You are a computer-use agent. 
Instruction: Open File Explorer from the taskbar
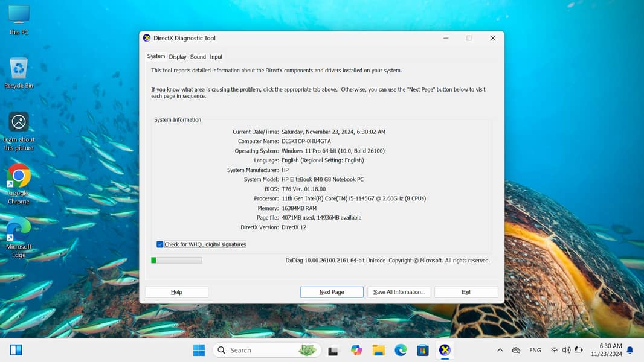[379, 350]
